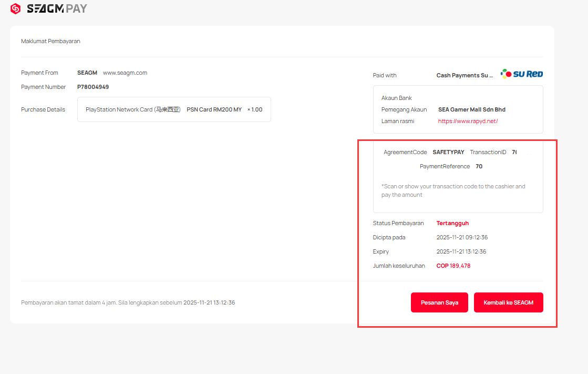Click the PlayStation Network Card purchase item
Viewport: 588px width, 374px height.
(x=133, y=109)
